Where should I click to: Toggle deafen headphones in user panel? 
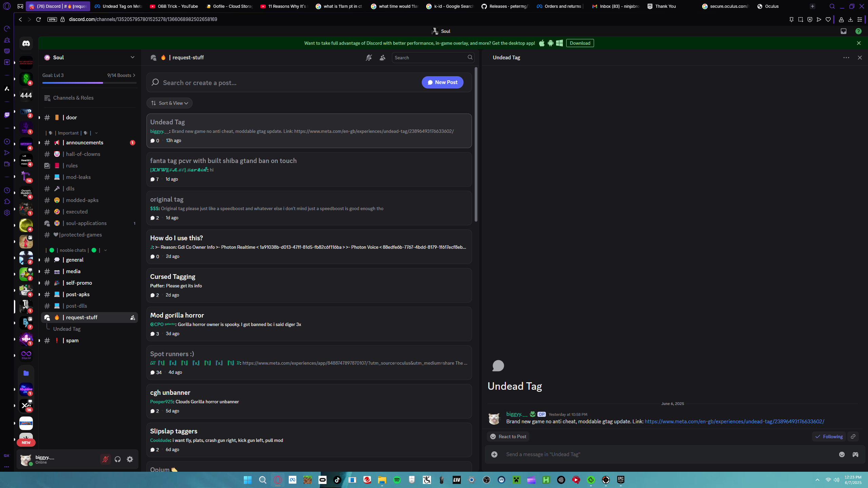(118, 459)
